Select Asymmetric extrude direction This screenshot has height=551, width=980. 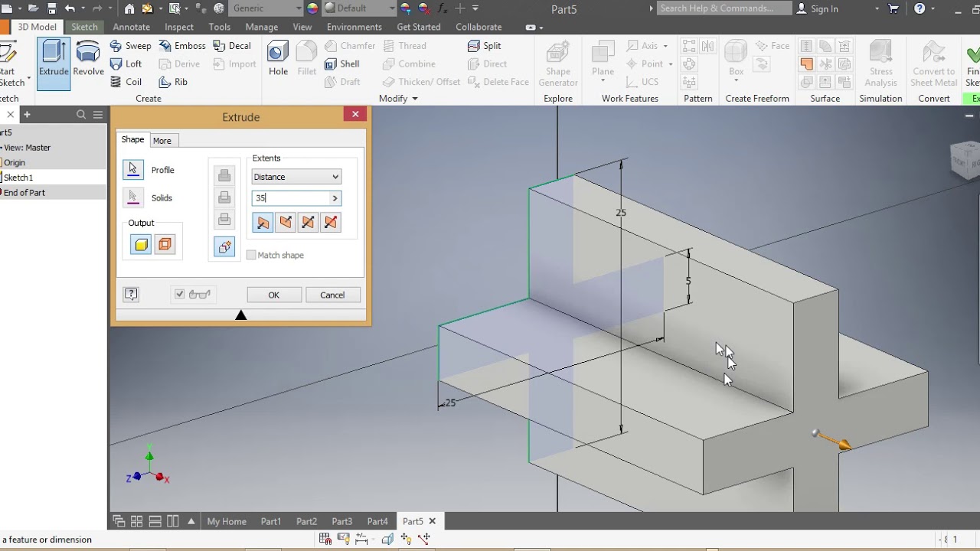(331, 223)
